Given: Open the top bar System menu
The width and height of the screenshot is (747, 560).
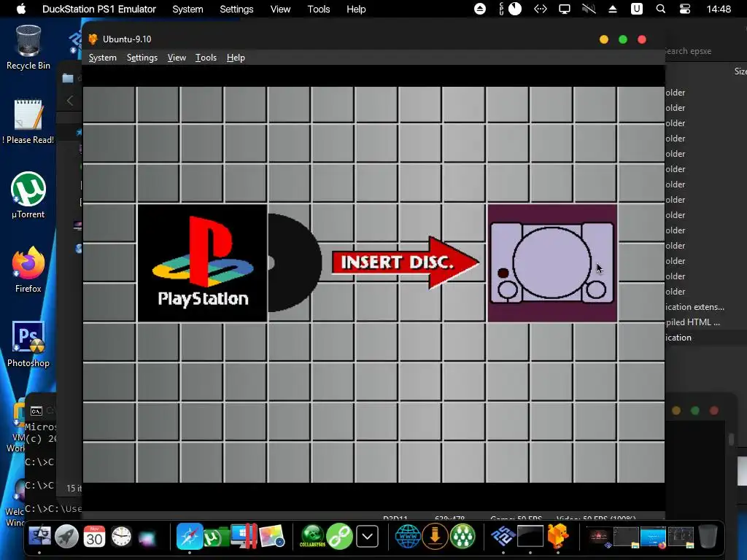Looking at the screenshot, I should click(187, 9).
